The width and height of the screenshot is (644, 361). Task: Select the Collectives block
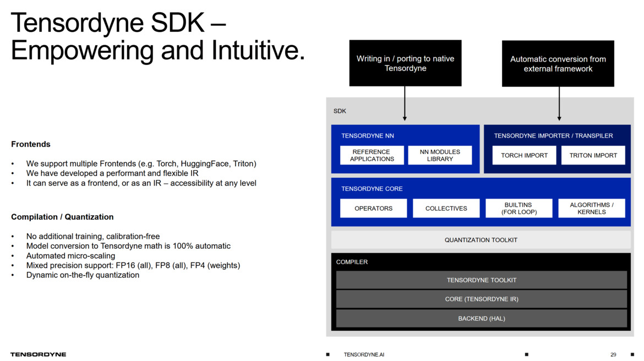pyautogui.click(x=446, y=209)
